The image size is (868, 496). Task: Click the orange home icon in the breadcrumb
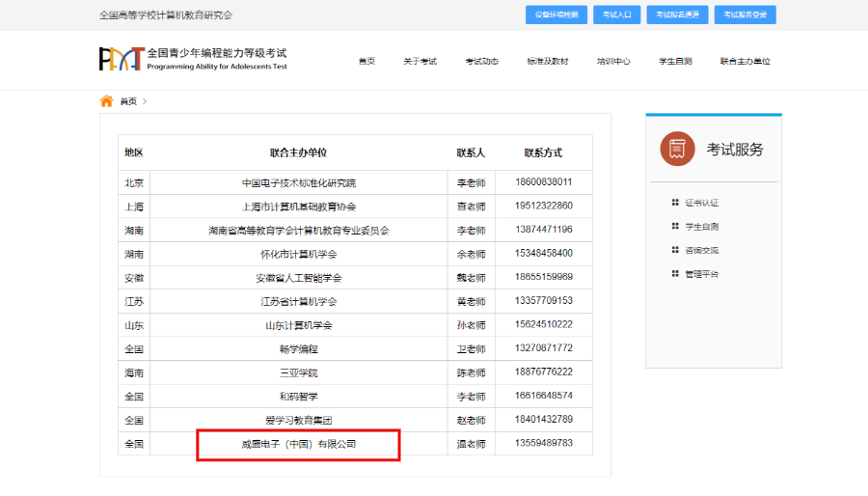pyautogui.click(x=106, y=101)
